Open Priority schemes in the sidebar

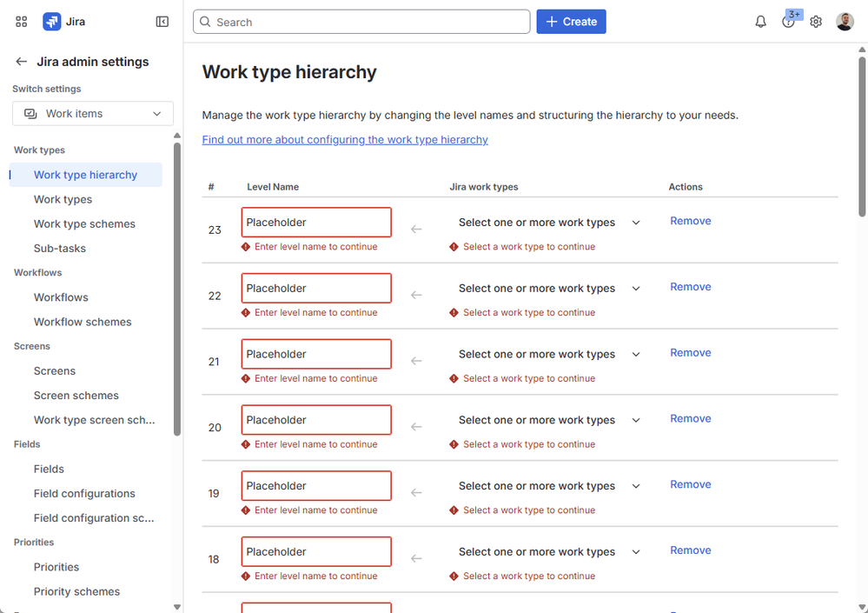tap(77, 591)
